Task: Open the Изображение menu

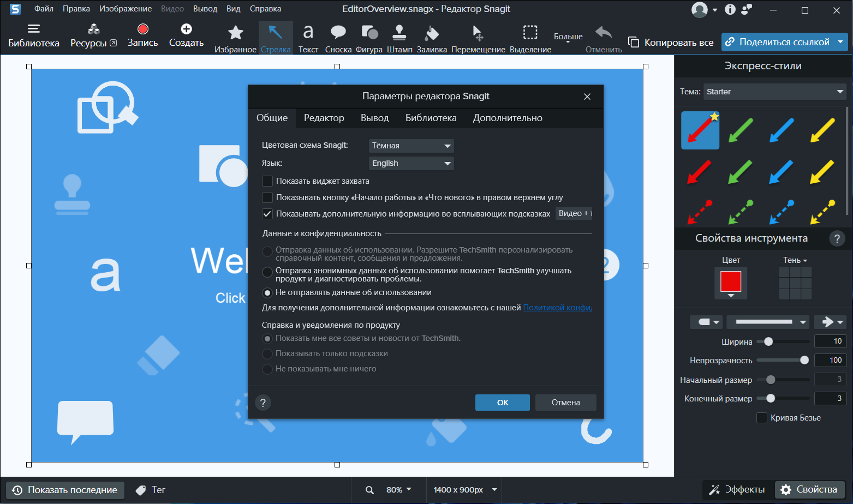Action: pos(126,9)
